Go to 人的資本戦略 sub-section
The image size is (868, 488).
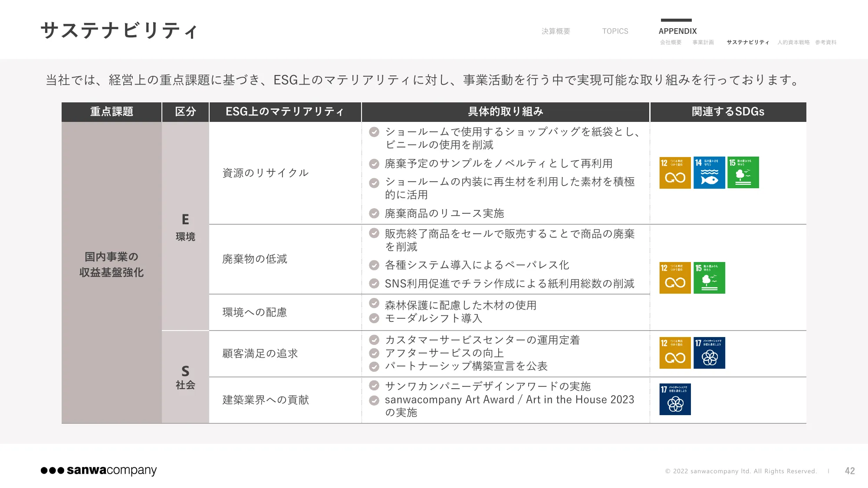tap(793, 42)
